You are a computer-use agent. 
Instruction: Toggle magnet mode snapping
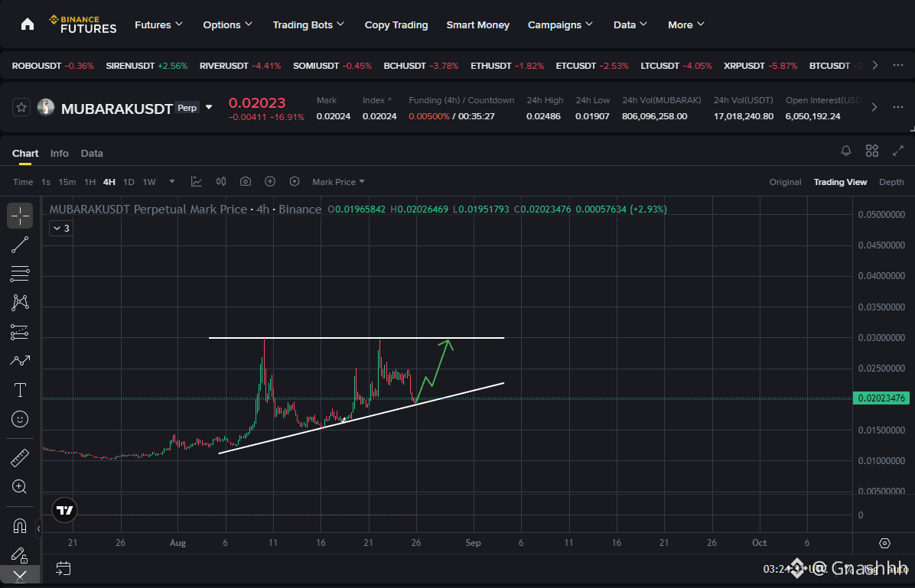pyautogui.click(x=20, y=526)
